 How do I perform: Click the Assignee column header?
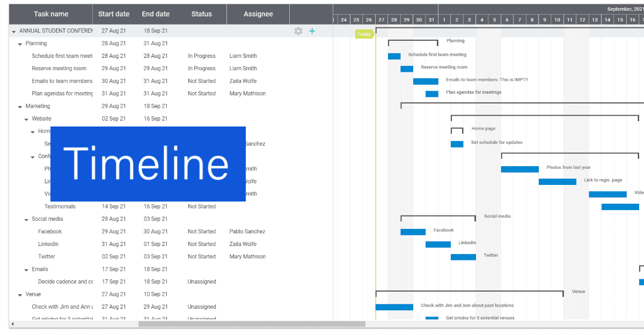[258, 14]
